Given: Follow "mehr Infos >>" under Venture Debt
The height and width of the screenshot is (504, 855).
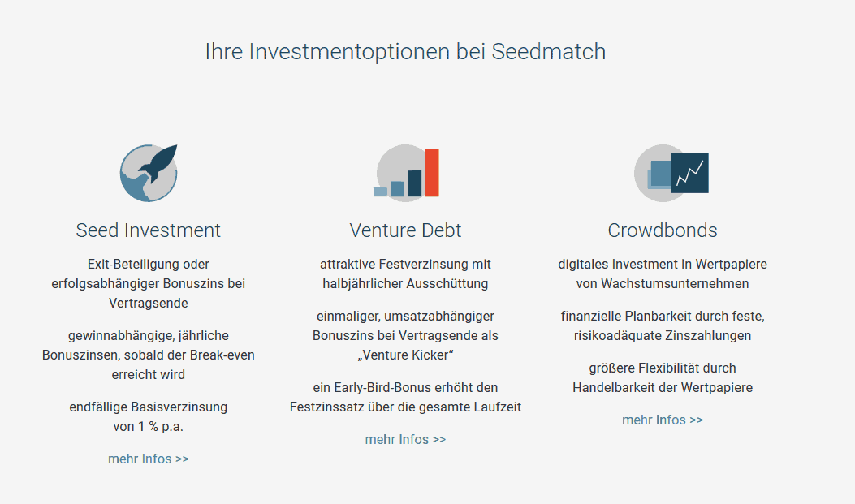Looking at the screenshot, I should [405, 439].
